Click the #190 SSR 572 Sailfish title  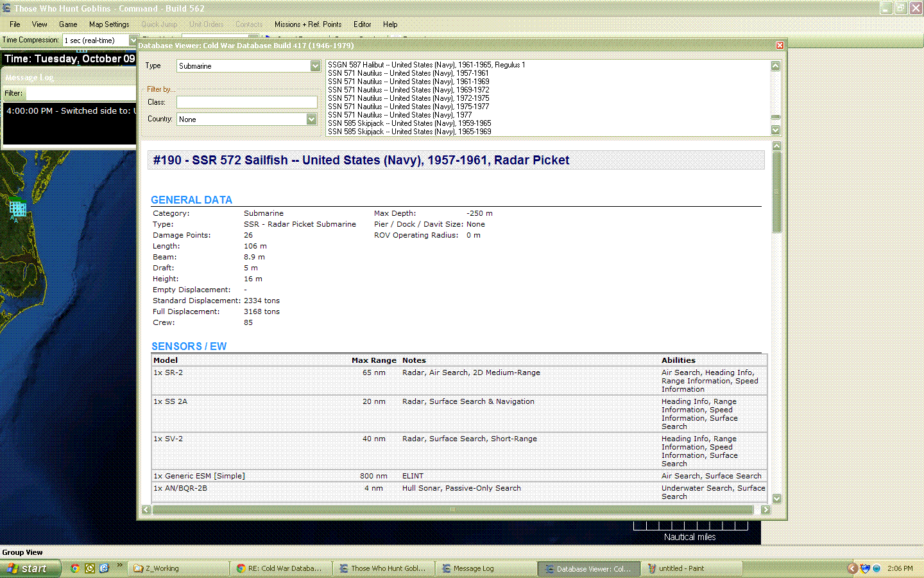tap(361, 160)
